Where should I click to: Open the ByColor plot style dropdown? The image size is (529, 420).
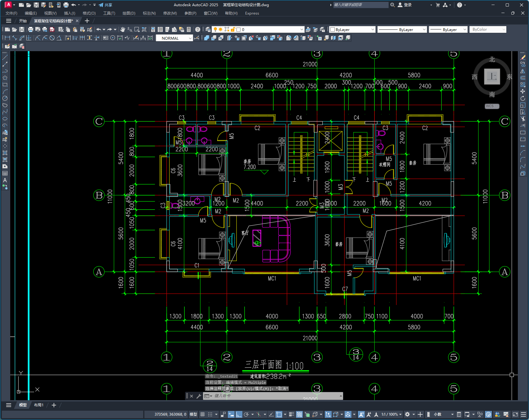point(487,29)
